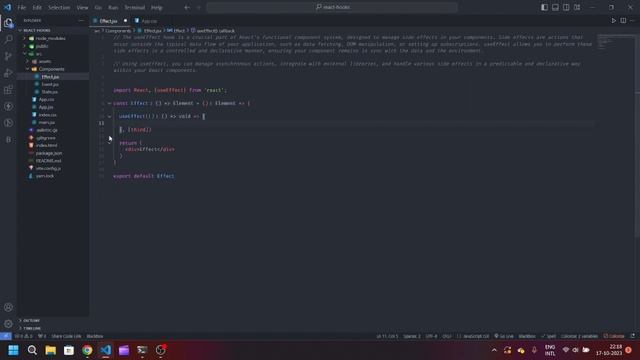This screenshot has height=360, width=640.
Task: Fold the useEffect callback in the gutter
Action: (x=109, y=116)
